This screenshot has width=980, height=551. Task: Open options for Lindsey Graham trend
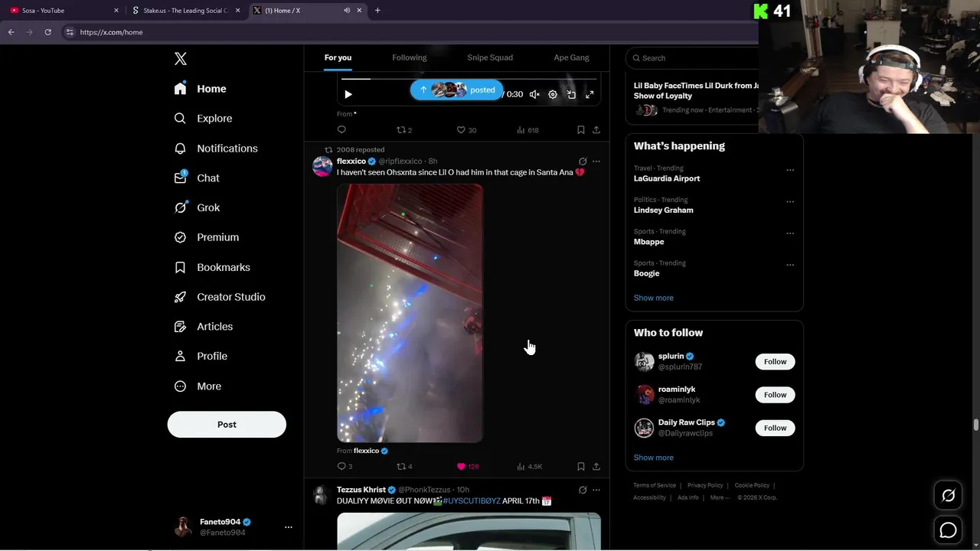[x=790, y=201]
